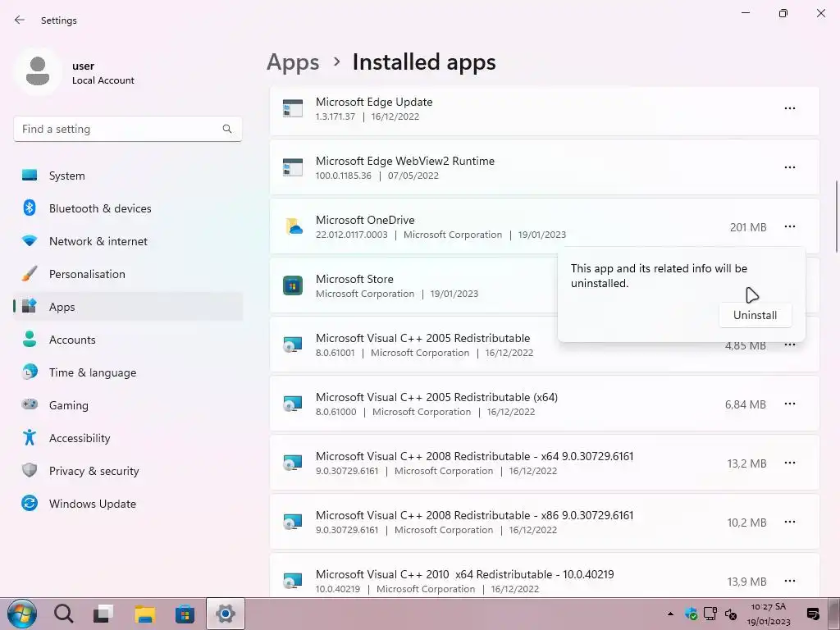Open Accessibility settings
This screenshot has width=840, height=630.
[128, 438]
